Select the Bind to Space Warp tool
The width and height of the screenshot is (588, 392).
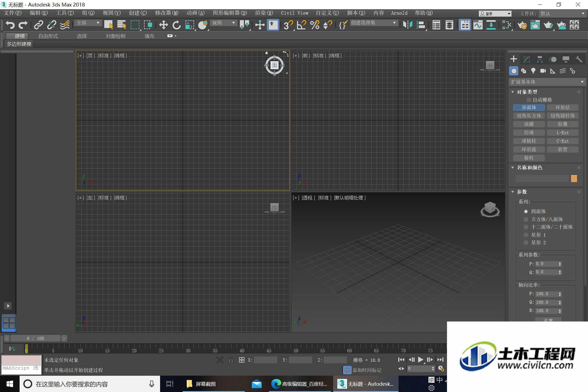[x=65, y=25]
